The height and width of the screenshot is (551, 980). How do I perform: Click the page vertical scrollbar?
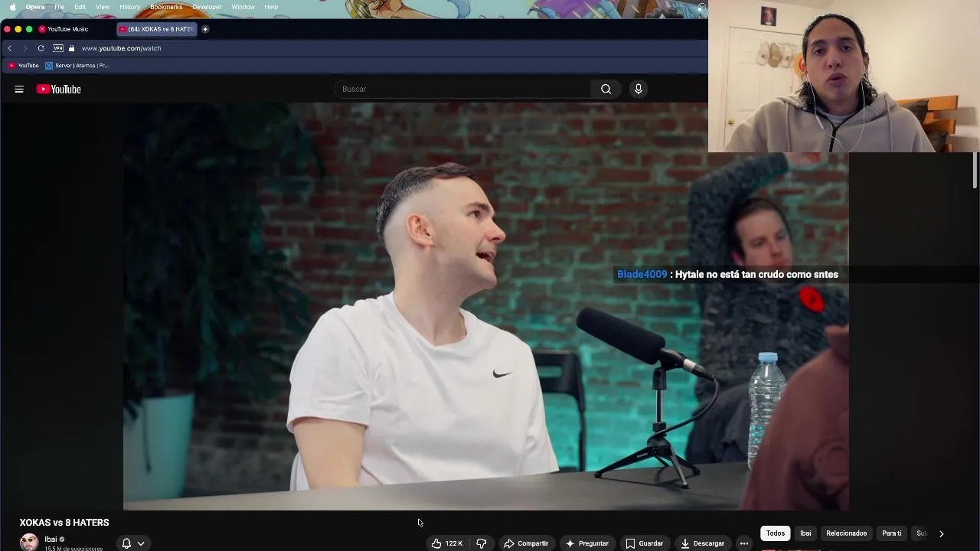tap(975, 170)
